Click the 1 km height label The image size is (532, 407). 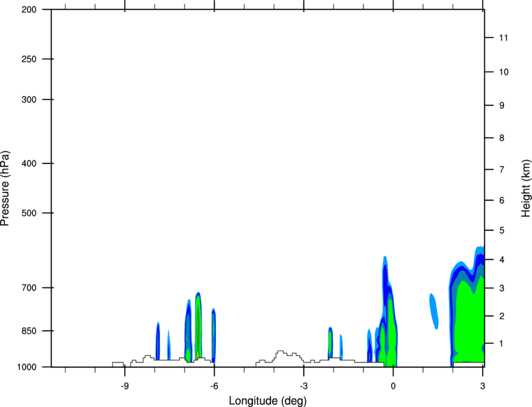[x=502, y=344]
